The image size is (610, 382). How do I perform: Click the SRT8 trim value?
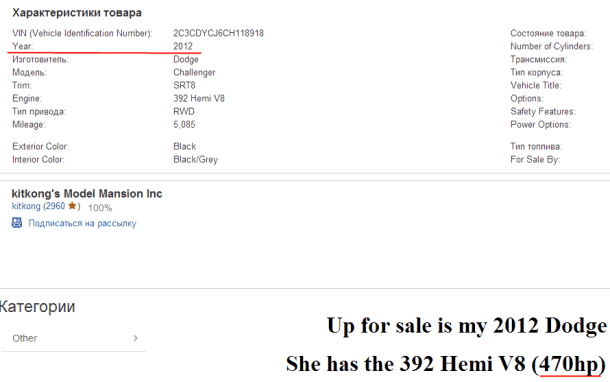pos(184,85)
